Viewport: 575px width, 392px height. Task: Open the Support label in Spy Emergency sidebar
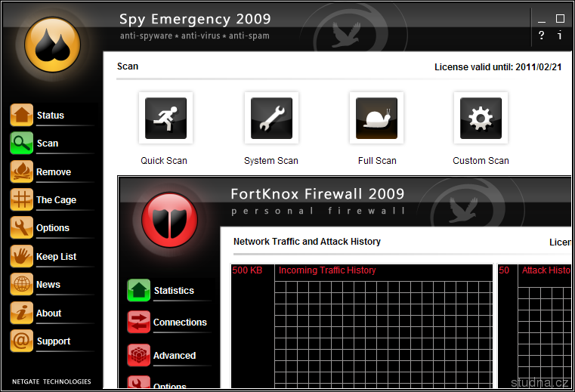(x=54, y=341)
